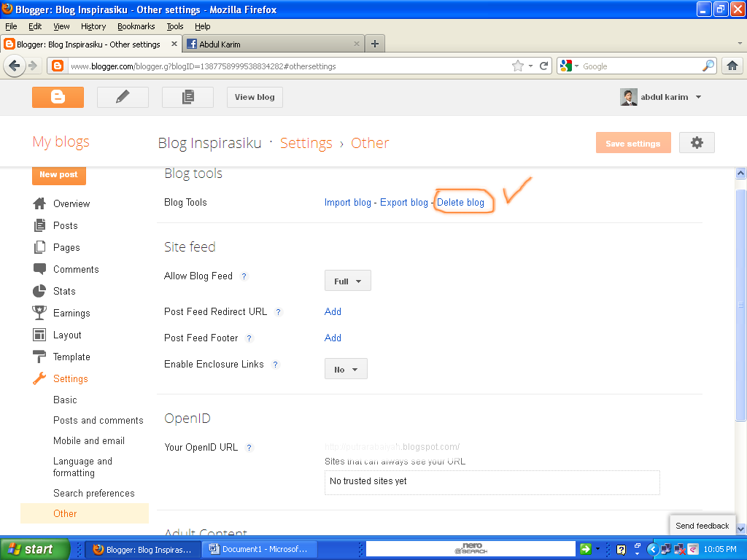Open the Allow Blog Feed Full dropdown
The image size is (747, 560).
pos(348,281)
